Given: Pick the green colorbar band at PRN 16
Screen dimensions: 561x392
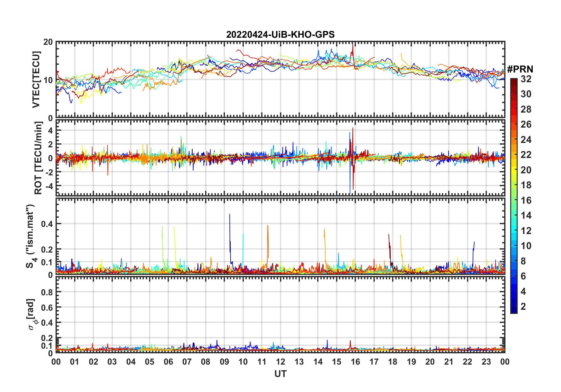Looking at the screenshot, I should [x=514, y=200].
